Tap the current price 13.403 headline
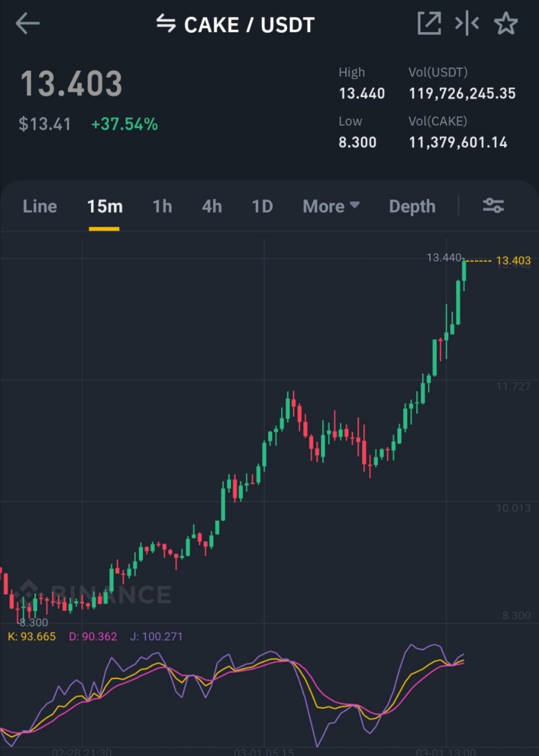 pyautogui.click(x=71, y=84)
